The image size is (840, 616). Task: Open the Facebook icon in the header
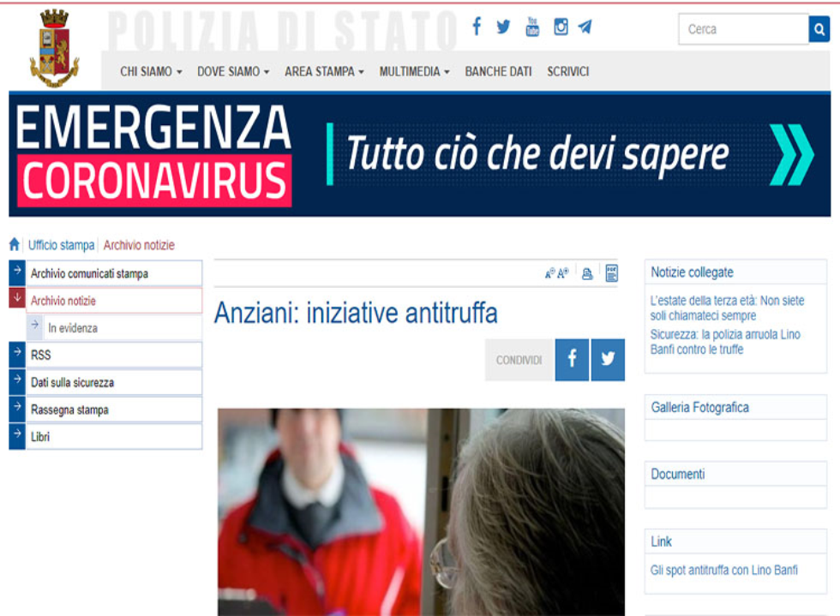477,27
